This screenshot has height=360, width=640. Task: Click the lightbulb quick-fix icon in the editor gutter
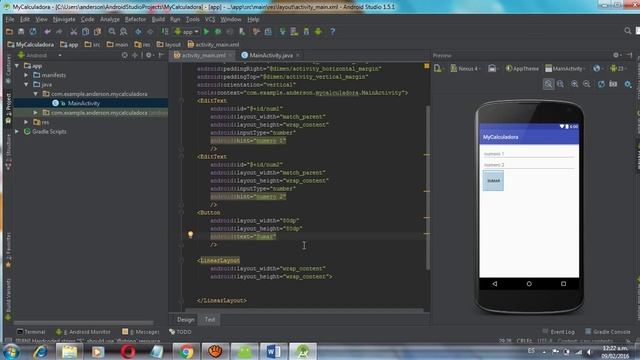(x=190, y=235)
